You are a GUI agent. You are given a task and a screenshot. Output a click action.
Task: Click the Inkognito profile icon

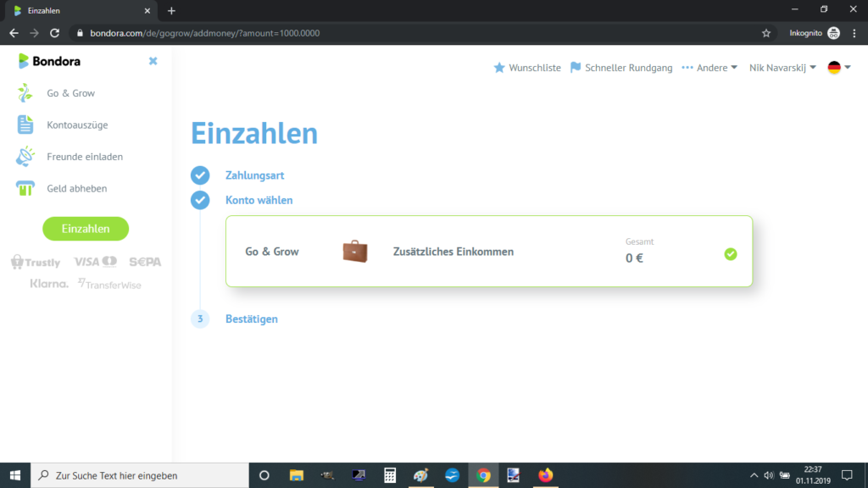(834, 33)
